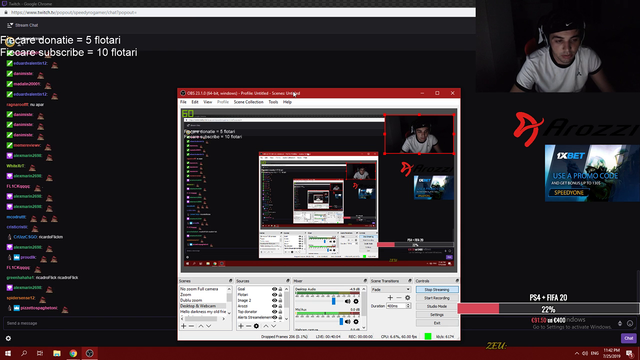
Task: Undock the Mixer panel
Action: coord(365,281)
